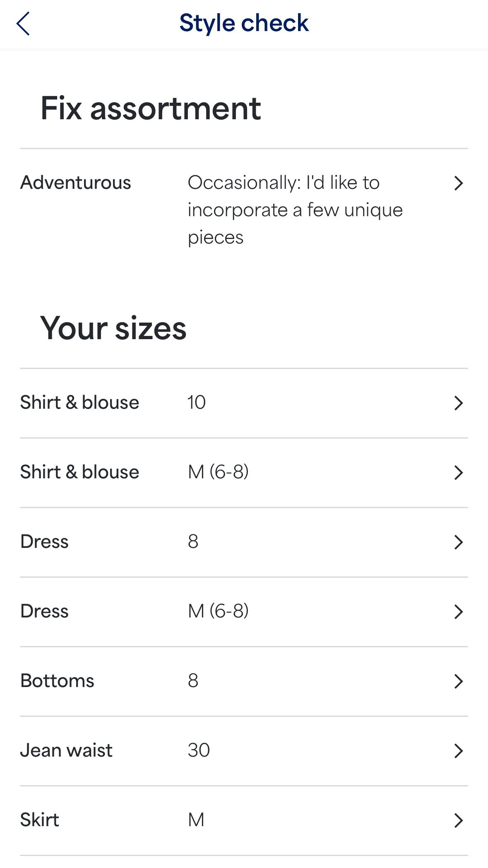Screen dimensions: 488x868
Task: Click chevron for Shirt & blouse size 10
Action: point(458,403)
